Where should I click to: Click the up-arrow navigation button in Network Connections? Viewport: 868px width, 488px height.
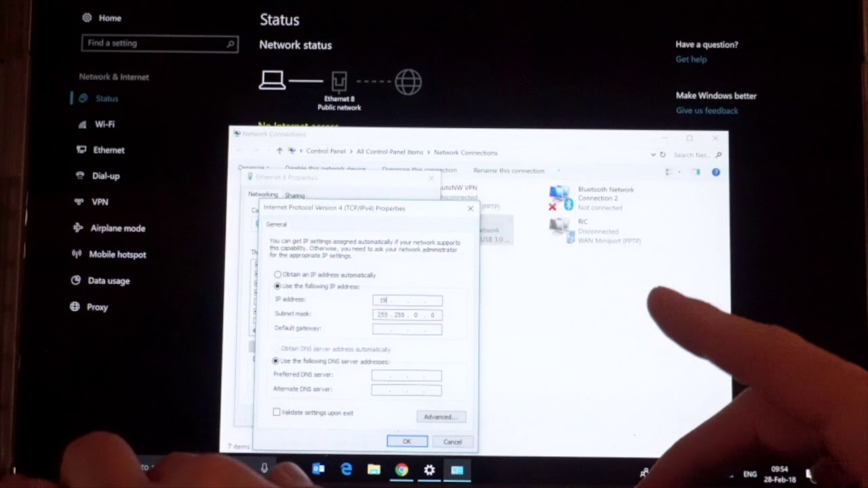click(x=279, y=151)
